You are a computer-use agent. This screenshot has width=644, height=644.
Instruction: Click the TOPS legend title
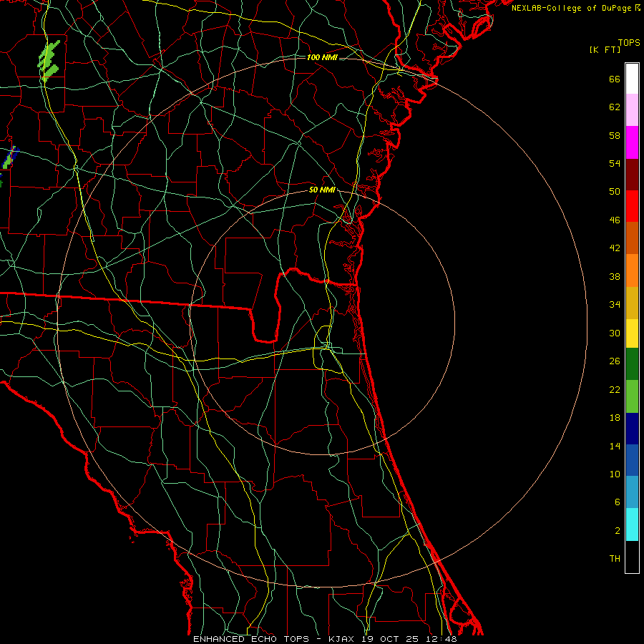(629, 43)
